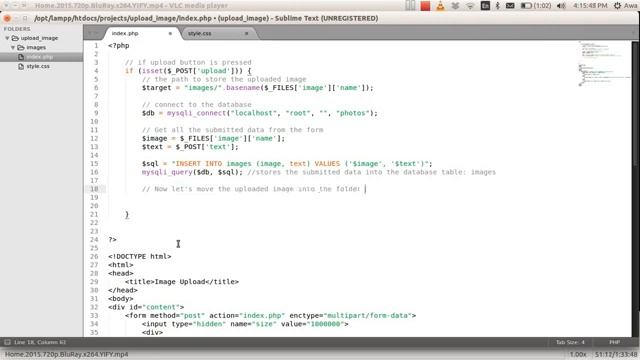The image size is (640, 360).
Task: Click the minimap code preview
Action: coord(604,63)
